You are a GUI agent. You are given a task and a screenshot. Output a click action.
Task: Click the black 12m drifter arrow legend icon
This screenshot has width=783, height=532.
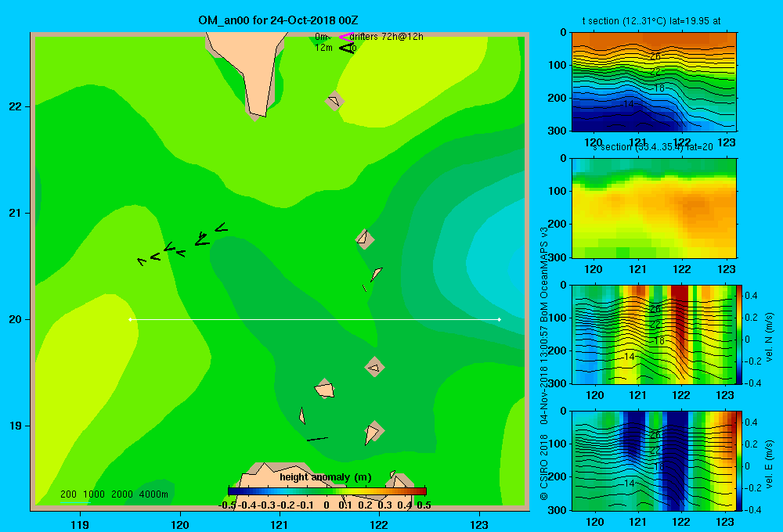[347, 48]
